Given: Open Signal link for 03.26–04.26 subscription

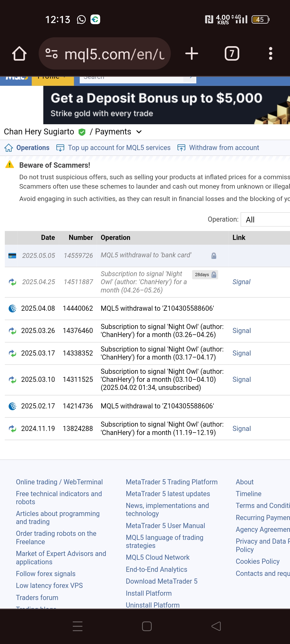Looking at the screenshot, I should pos(241,331).
